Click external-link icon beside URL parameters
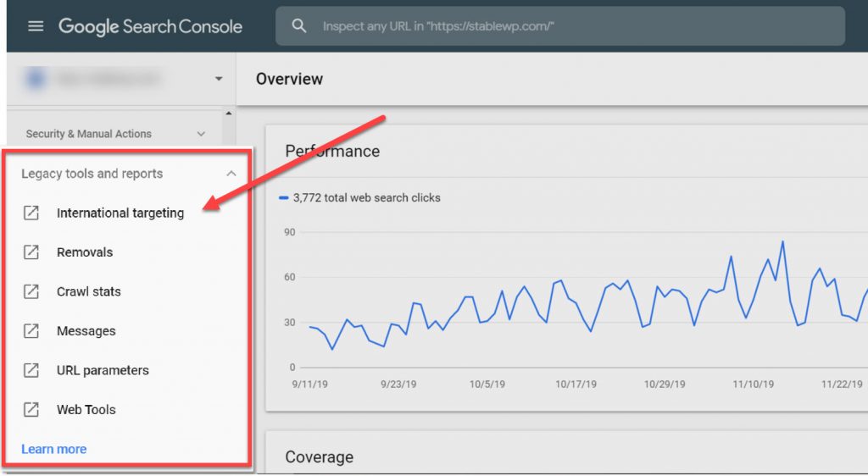The image size is (868, 476). coord(31,370)
